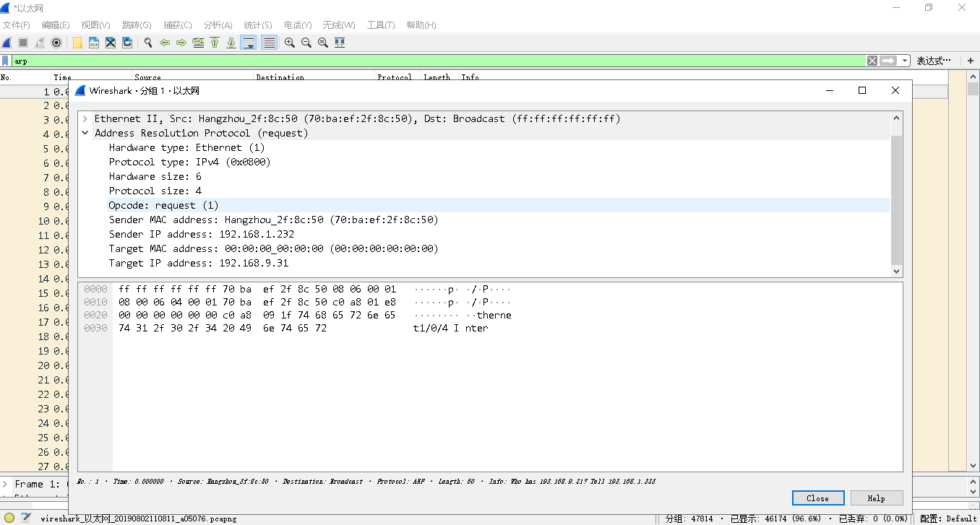Jump to the first packet
Screen dimensions: 980x525
coord(215,43)
